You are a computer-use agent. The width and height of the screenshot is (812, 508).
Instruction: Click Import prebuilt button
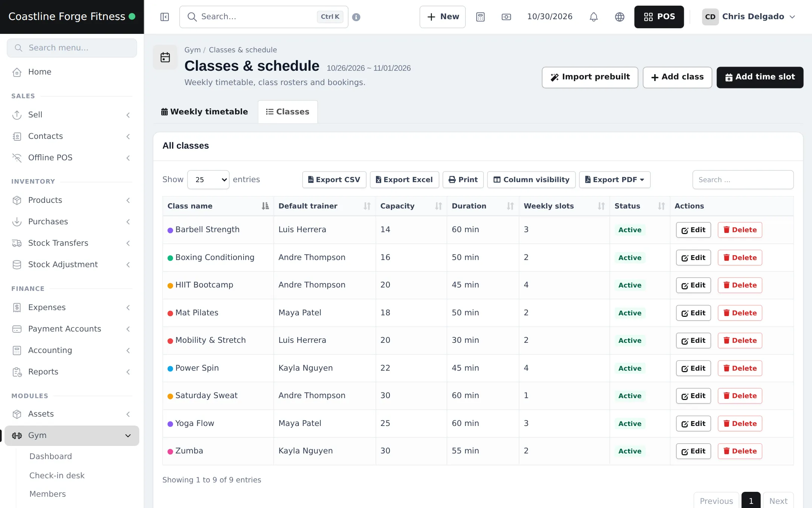click(590, 77)
